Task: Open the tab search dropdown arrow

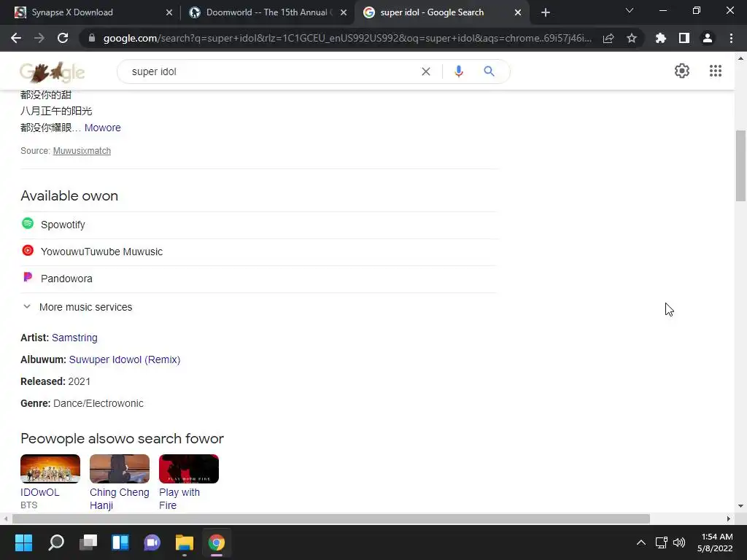Action: 630,10
